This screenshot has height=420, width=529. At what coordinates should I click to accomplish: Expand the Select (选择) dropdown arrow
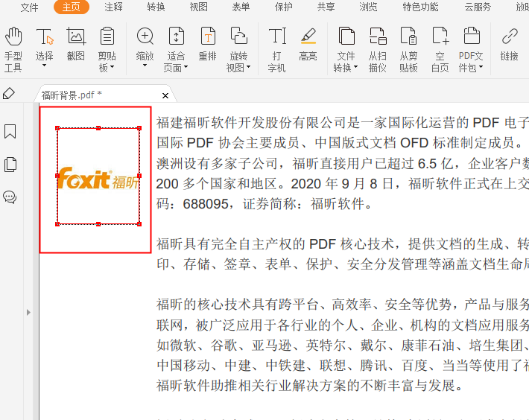pyautogui.click(x=44, y=66)
